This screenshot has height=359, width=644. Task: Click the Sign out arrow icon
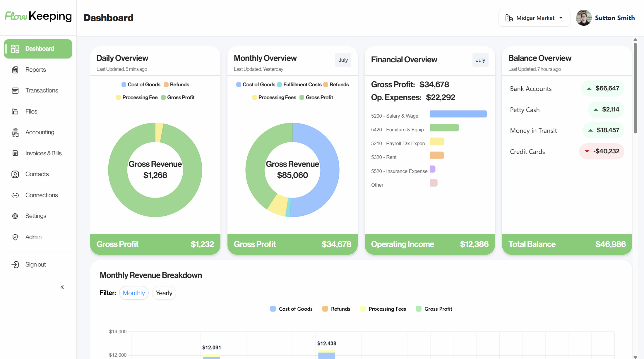[x=15, y=264]
